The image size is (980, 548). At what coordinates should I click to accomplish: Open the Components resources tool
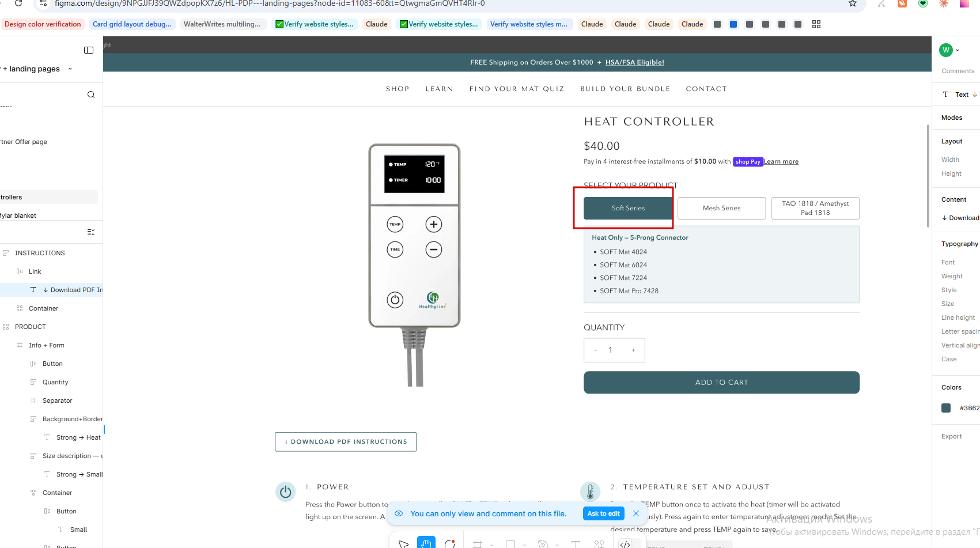click(599, 544)
